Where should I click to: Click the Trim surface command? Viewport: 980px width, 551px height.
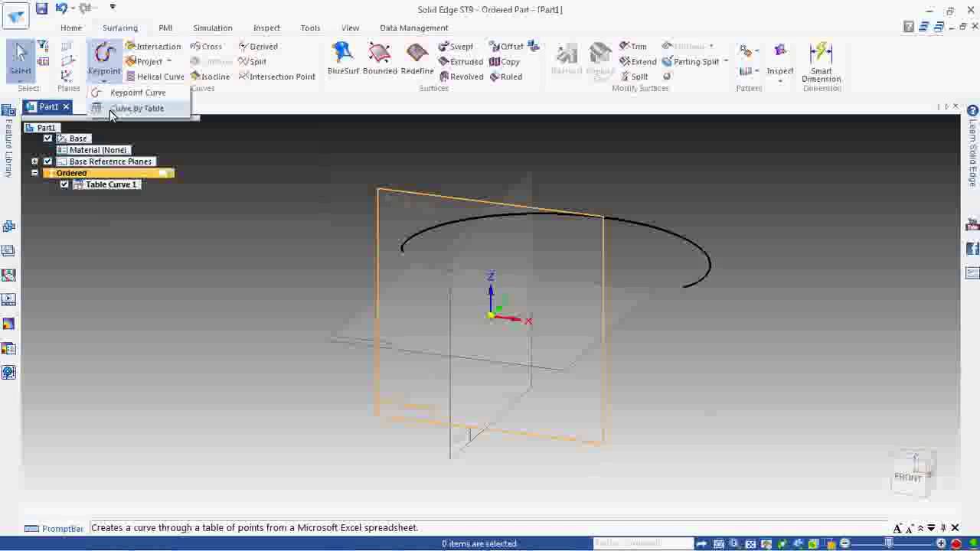click(x=633, y=47)
